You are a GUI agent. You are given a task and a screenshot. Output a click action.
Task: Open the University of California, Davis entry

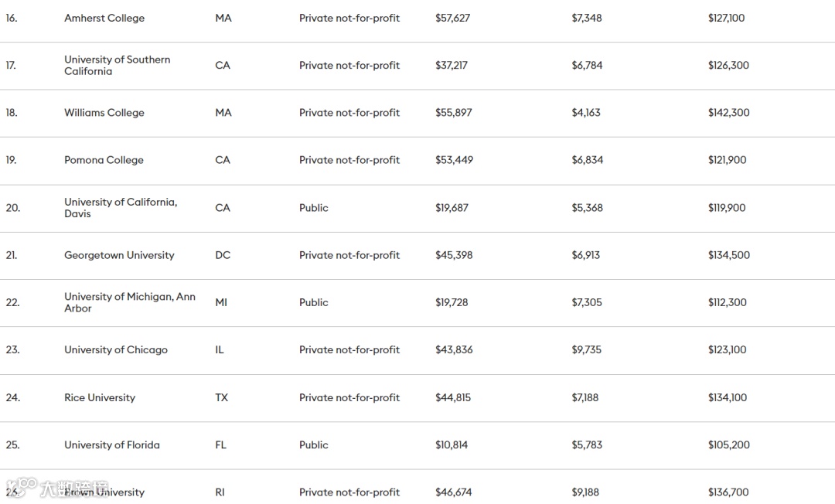click(121, 207)
